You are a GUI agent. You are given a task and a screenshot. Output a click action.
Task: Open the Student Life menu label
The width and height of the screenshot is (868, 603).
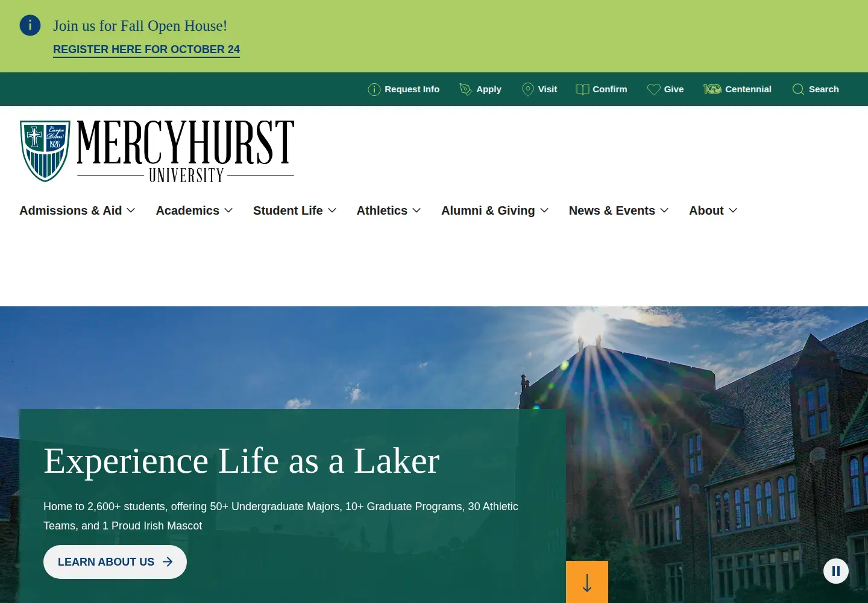[288, 210]
